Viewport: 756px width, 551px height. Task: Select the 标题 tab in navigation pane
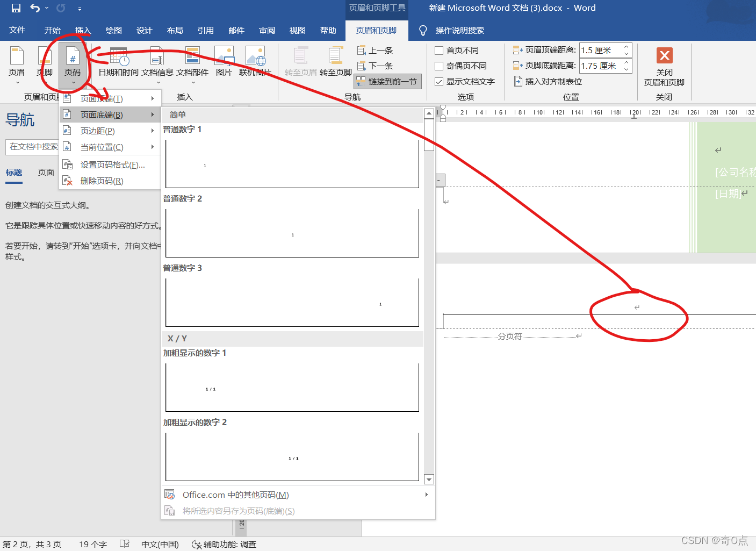pos(14,173)
